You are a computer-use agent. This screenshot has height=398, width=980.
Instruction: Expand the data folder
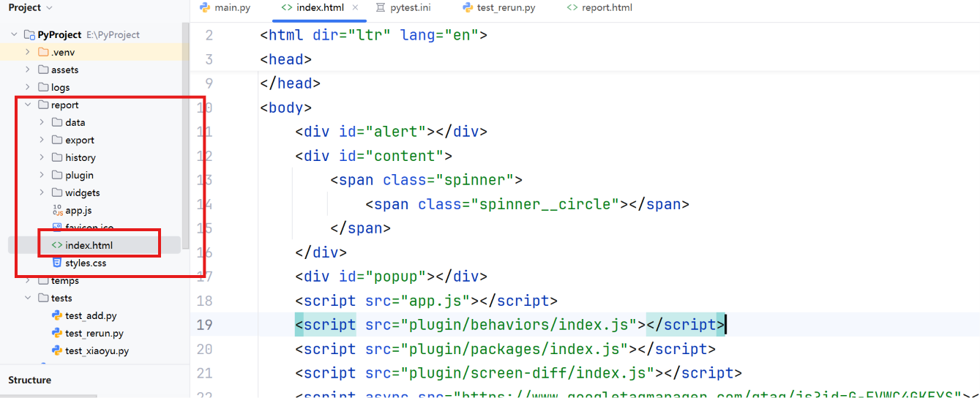point(42,122)
